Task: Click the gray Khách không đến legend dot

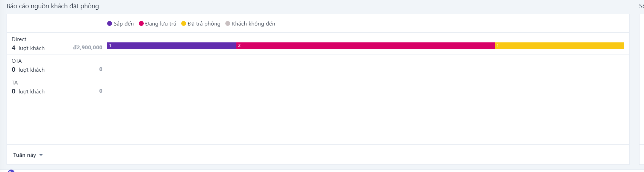Action: [228, 24]
